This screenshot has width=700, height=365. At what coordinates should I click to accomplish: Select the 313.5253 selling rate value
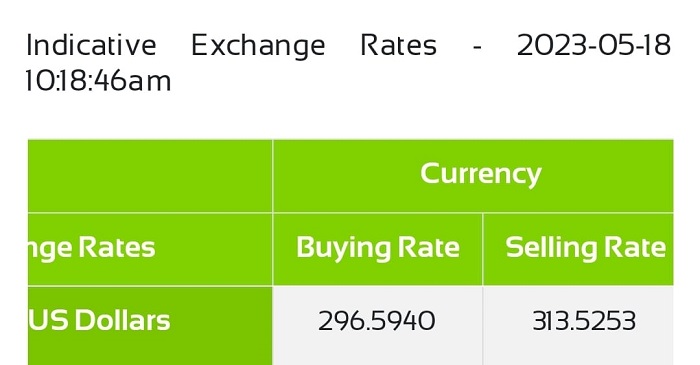click(584, 321)
